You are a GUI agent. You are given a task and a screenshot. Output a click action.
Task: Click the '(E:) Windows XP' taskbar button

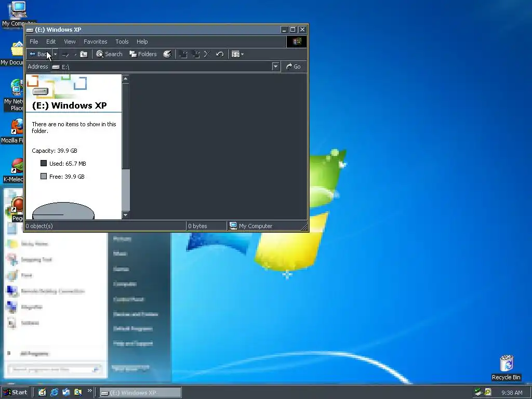(140, 393)
